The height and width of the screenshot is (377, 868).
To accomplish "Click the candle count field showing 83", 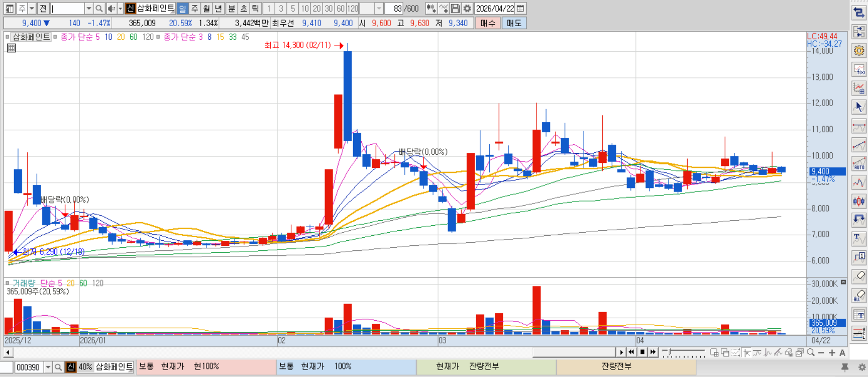I will tap(394, 9).
